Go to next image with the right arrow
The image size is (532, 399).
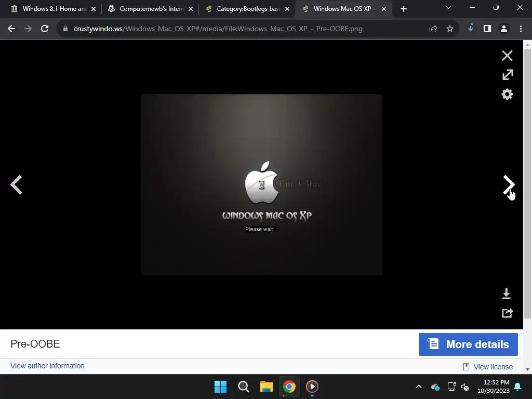[509, 185]
